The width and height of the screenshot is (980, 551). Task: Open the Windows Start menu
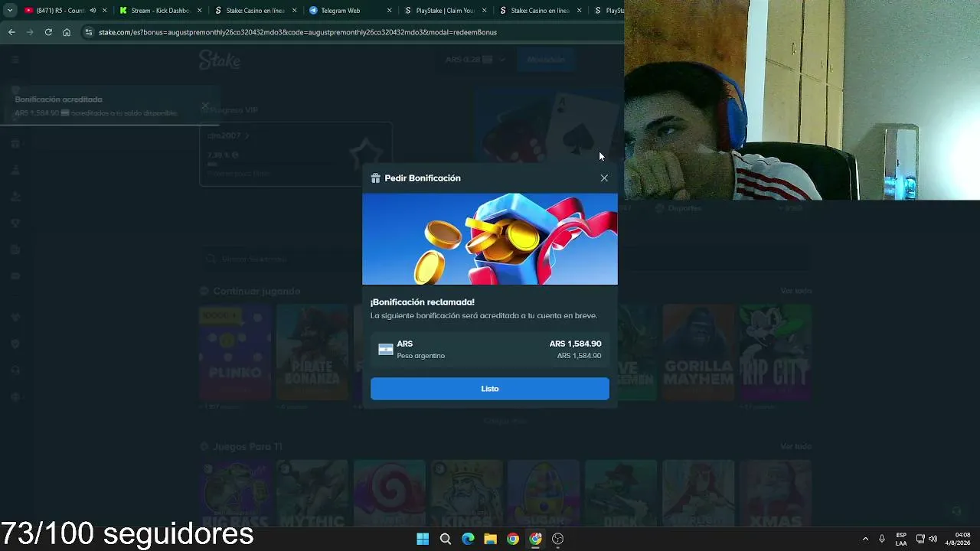(x=423, y=539)
